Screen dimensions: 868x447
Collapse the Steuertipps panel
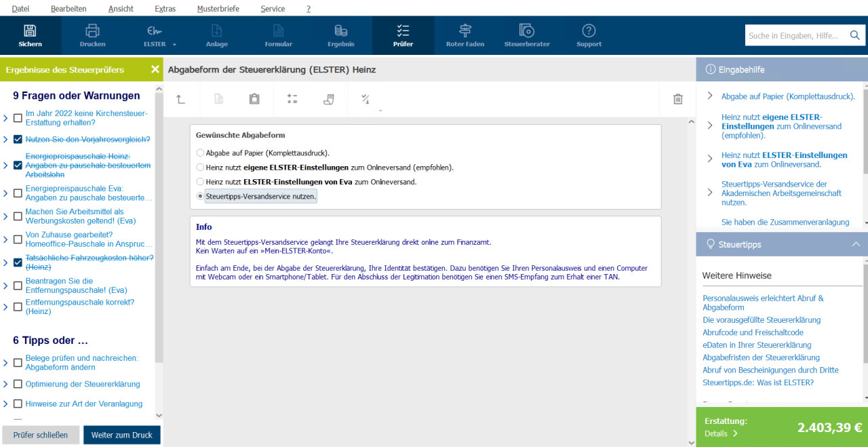[x=856, y=244]
